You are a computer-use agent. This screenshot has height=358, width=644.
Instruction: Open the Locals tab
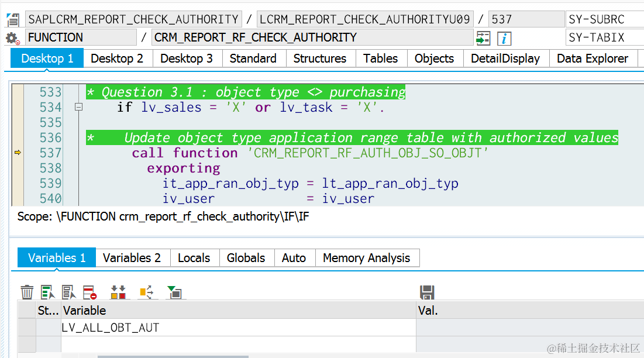(194, 258)
